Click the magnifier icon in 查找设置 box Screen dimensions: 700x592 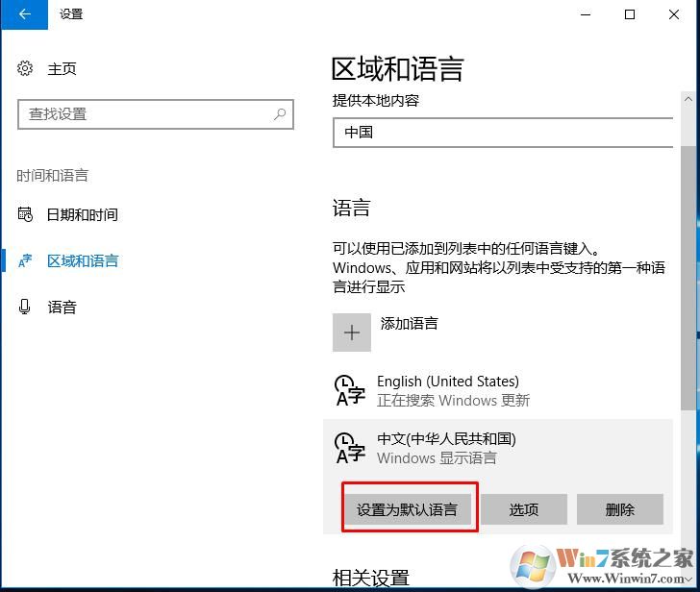280,114
